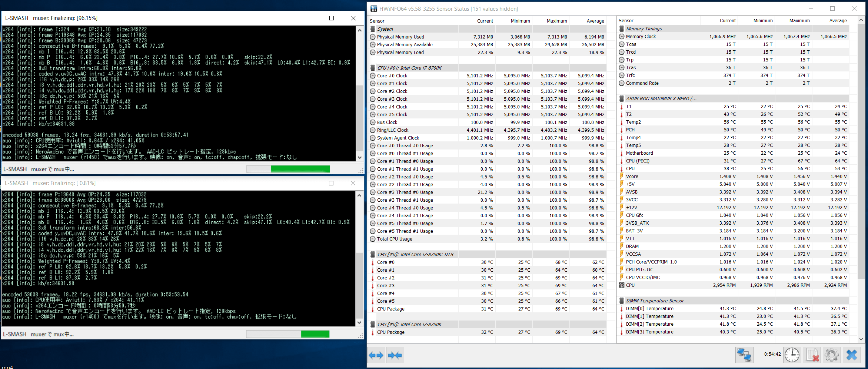Select the DIMM[3] Temperature row
The image size is (868, 369).
(734, 332)
